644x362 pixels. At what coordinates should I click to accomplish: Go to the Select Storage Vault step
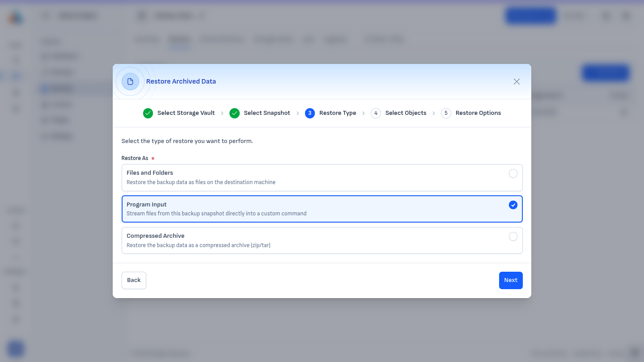pos(186,113)
